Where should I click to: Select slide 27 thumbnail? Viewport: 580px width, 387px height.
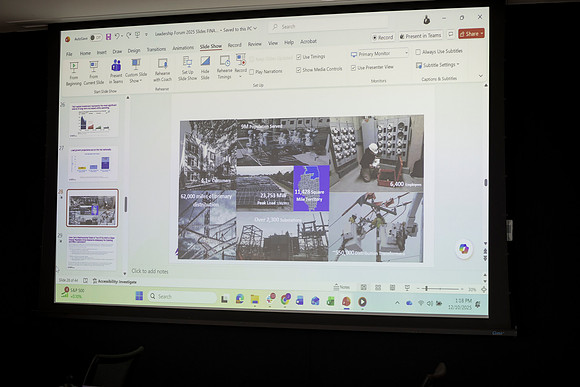tap(93, 163)
